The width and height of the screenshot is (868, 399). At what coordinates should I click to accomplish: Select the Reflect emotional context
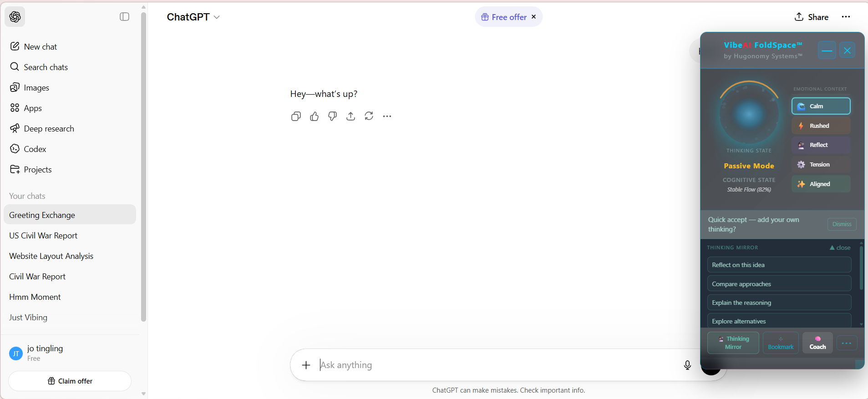pos(821,145)
